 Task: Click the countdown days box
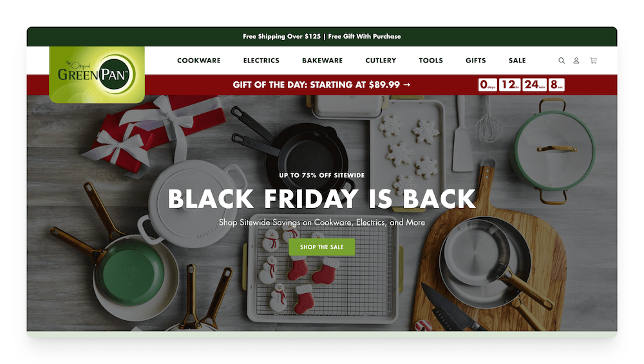(x=488, y=84)
